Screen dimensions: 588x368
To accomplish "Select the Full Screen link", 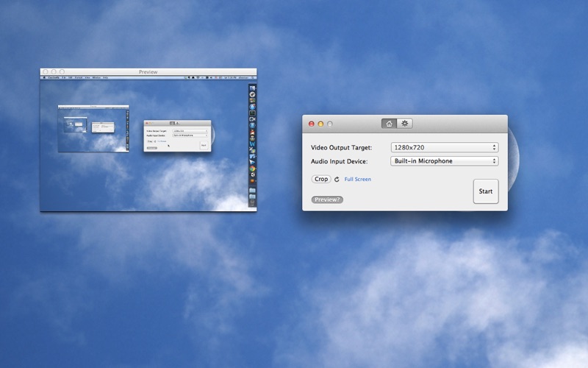I will pos(358,180).
